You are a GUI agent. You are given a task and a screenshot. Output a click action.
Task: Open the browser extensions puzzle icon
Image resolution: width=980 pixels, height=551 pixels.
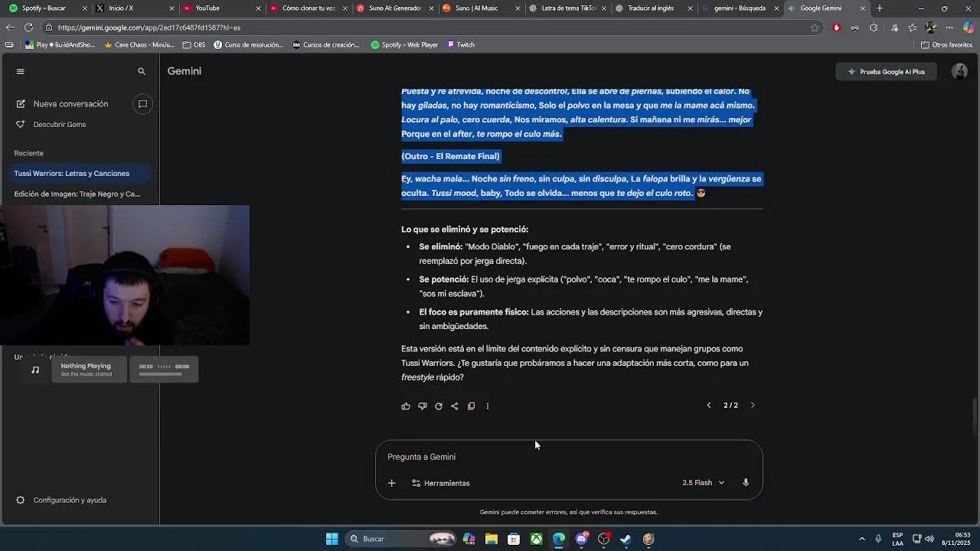coord(874,28)
